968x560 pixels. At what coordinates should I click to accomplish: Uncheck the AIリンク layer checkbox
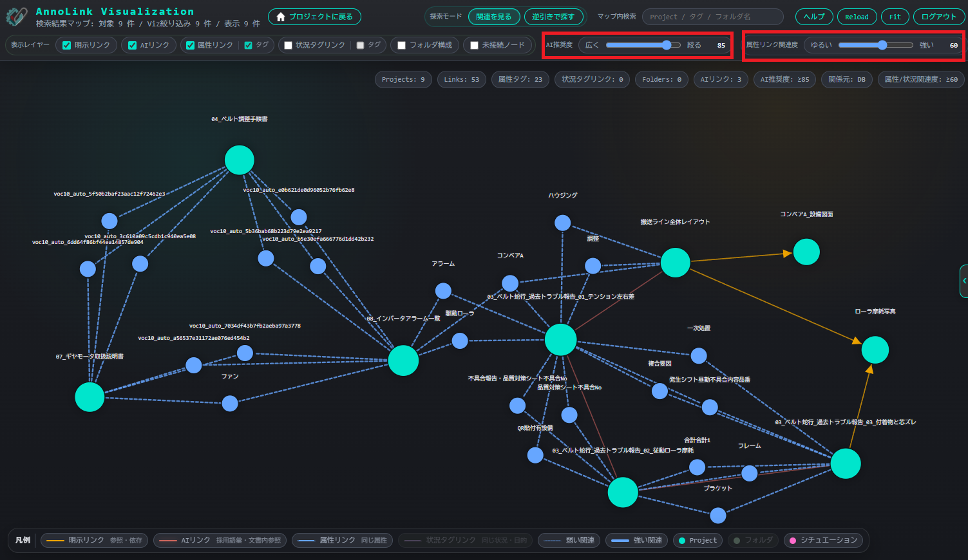tap(132, 45)
